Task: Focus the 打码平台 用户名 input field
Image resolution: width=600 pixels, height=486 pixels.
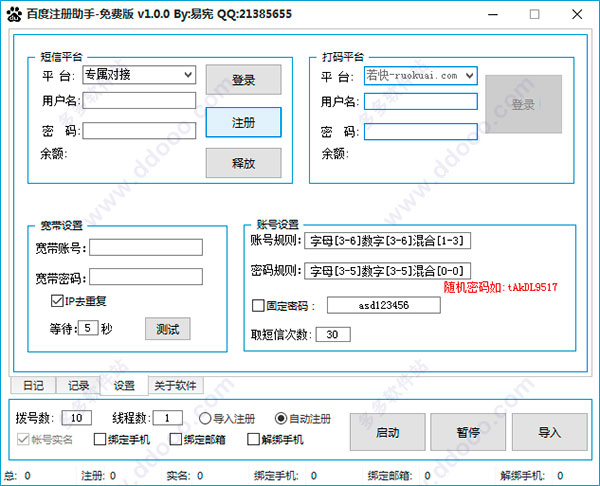Action: pos(421,101)
